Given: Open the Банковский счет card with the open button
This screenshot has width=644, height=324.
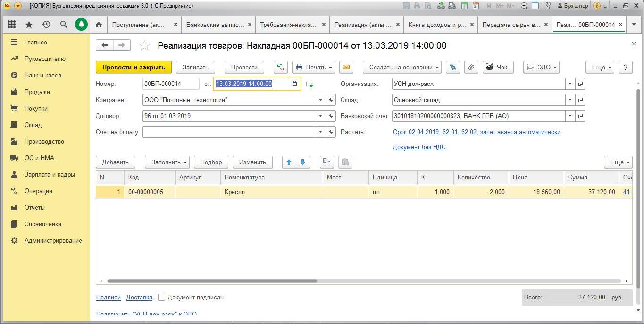Looking at the screenshot, I should 581,116.
